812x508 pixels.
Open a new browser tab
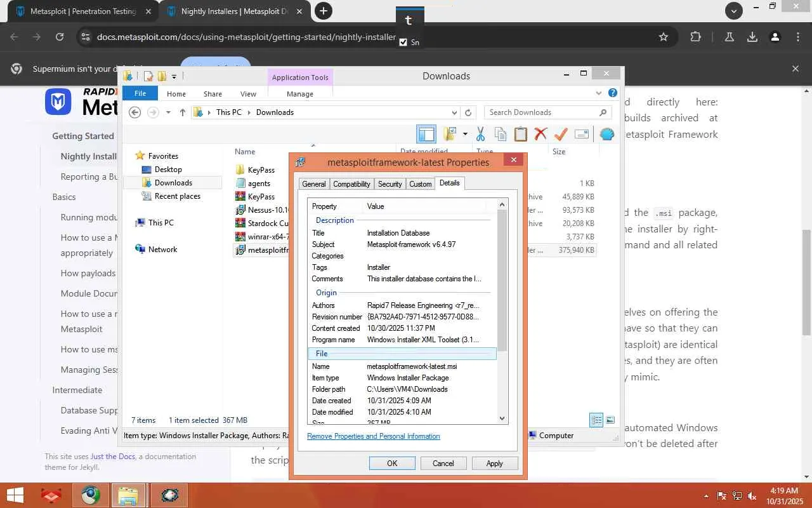tap(324, 11)
